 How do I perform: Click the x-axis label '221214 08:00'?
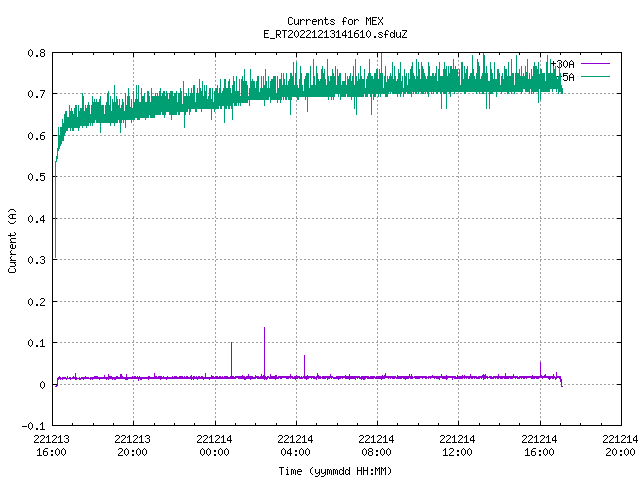(376, 446)
